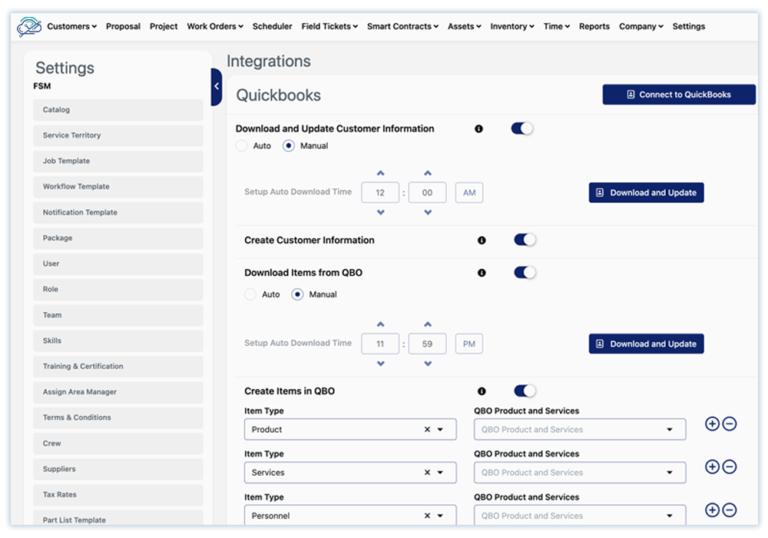Open the Inventory dropdown menu

[x=512, y=26]
